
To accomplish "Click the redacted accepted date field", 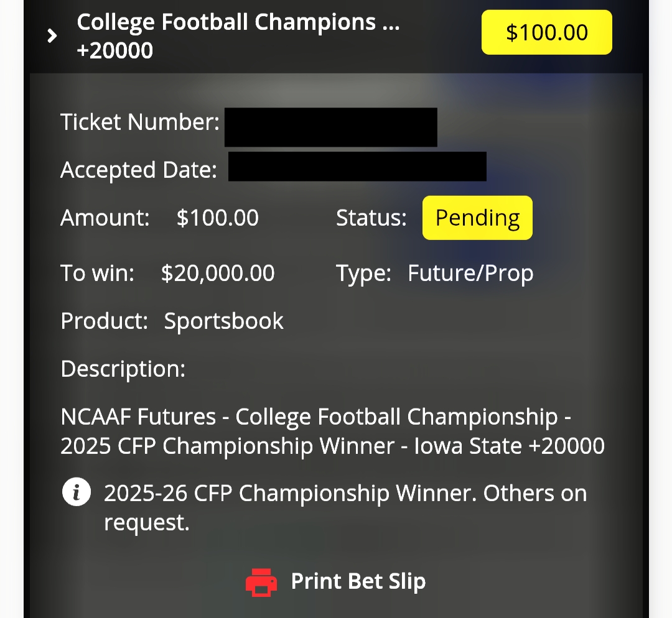I will coord(357,166).
